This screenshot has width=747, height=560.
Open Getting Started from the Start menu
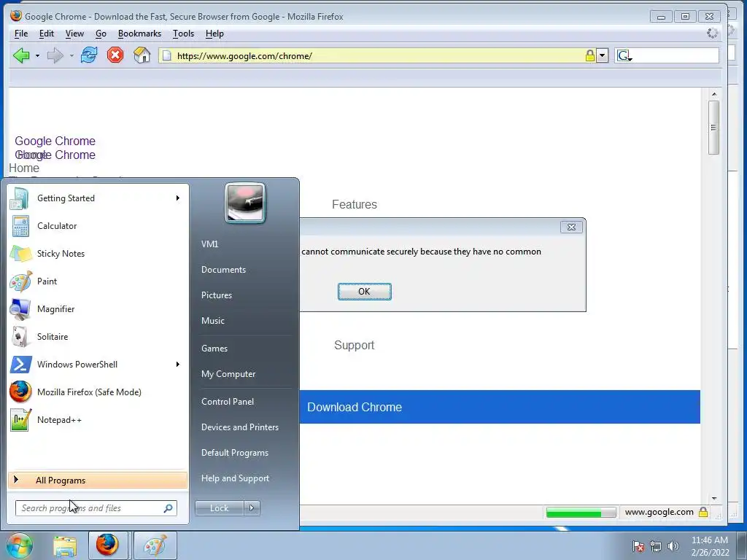tap(98, 198)
